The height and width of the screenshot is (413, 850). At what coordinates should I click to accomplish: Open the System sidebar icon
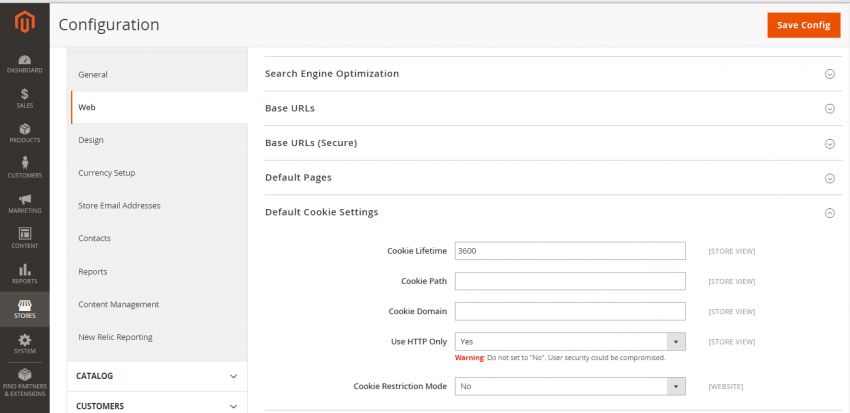tap(24, 344)
